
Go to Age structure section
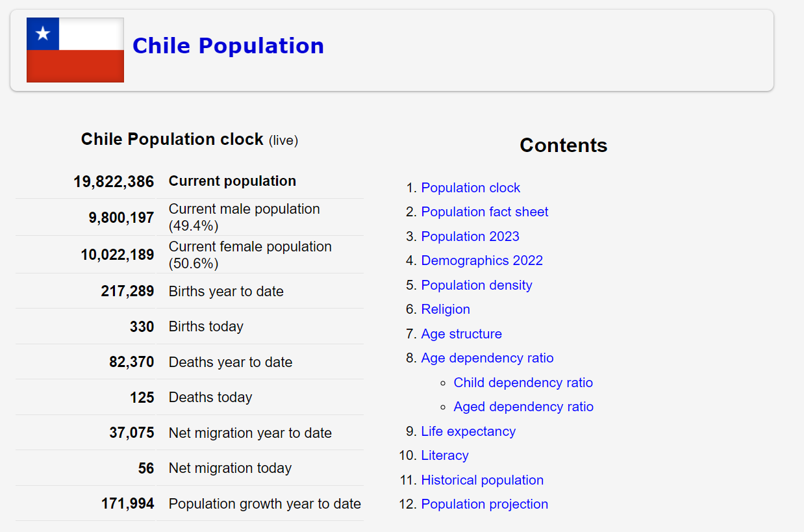click(461, 334)
